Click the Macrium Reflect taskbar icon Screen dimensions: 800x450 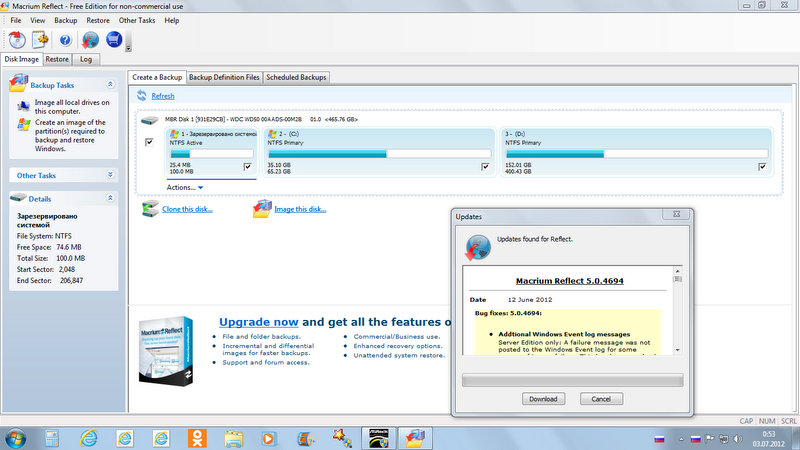pos(415,438)
